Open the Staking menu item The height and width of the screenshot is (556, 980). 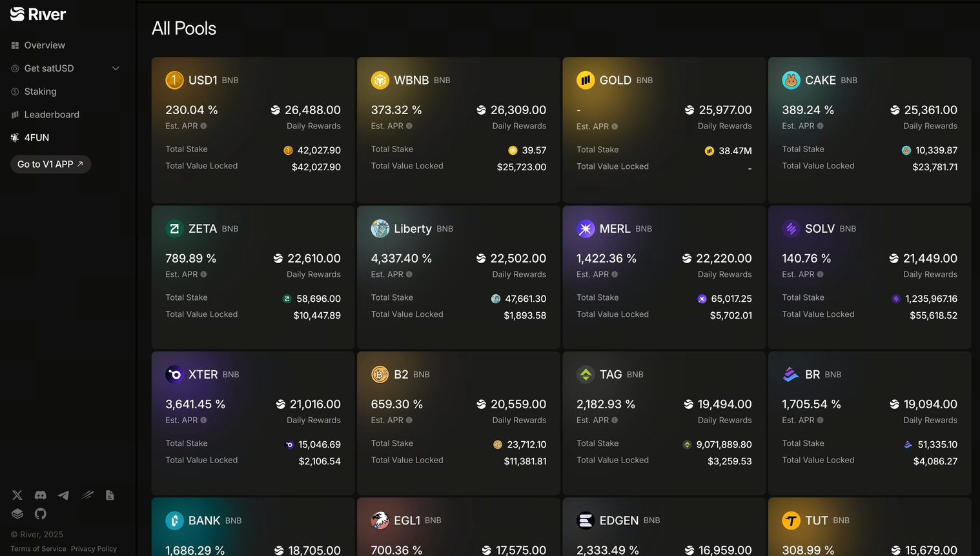click(40, 92)
